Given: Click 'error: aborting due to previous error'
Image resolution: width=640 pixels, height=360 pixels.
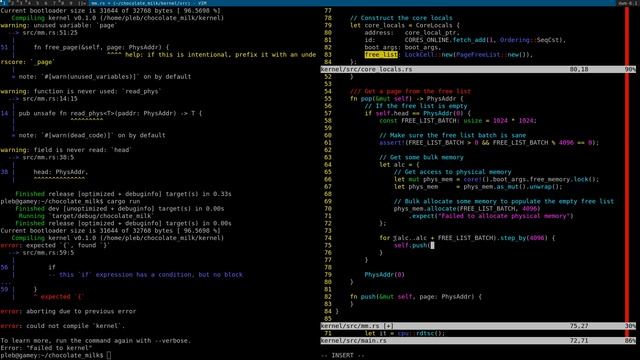Looking at the screenshot, I should (68, 311).
